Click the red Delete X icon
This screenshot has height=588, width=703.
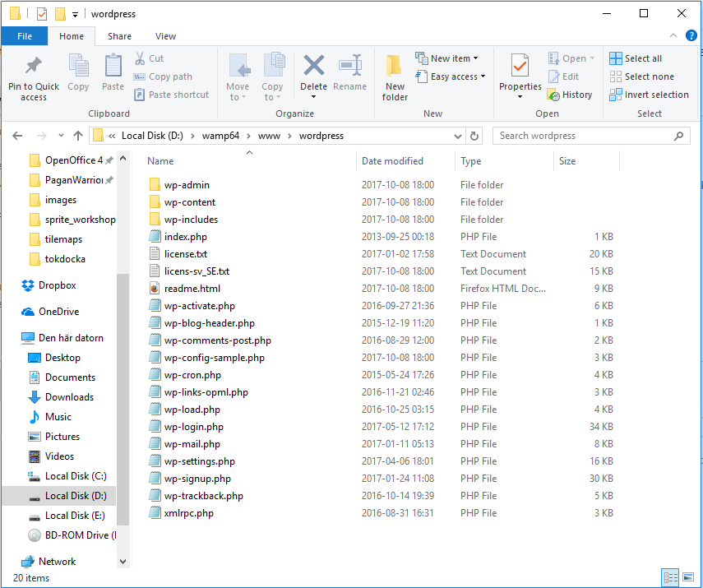click(x=314, y=66)
